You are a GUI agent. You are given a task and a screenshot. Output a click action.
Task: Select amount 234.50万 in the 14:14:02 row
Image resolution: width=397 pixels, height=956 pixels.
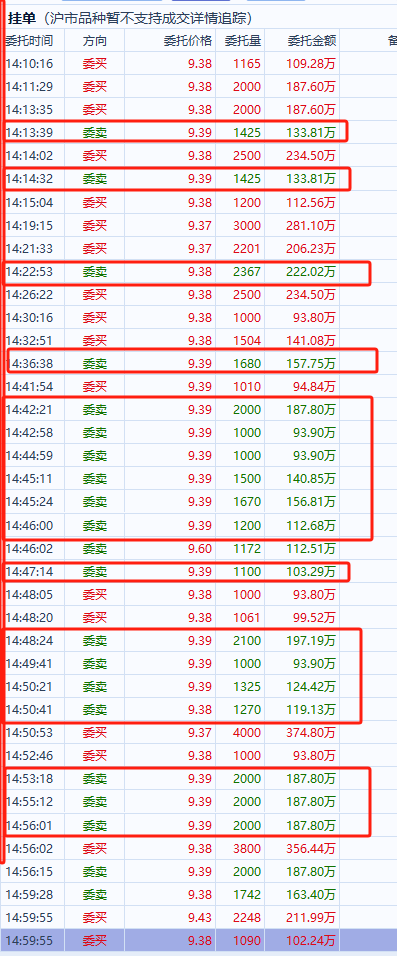[311, 156]
